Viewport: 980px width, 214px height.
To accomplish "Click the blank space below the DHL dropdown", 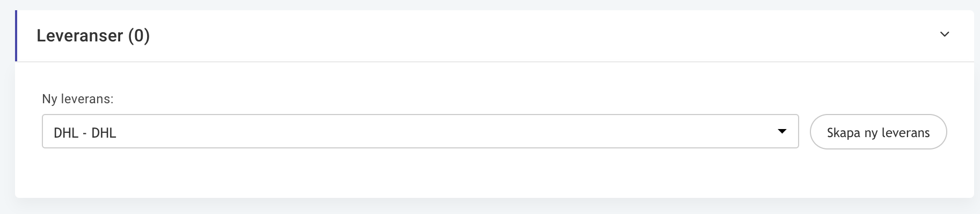I will pyautogui.click(x=420, y=172).
